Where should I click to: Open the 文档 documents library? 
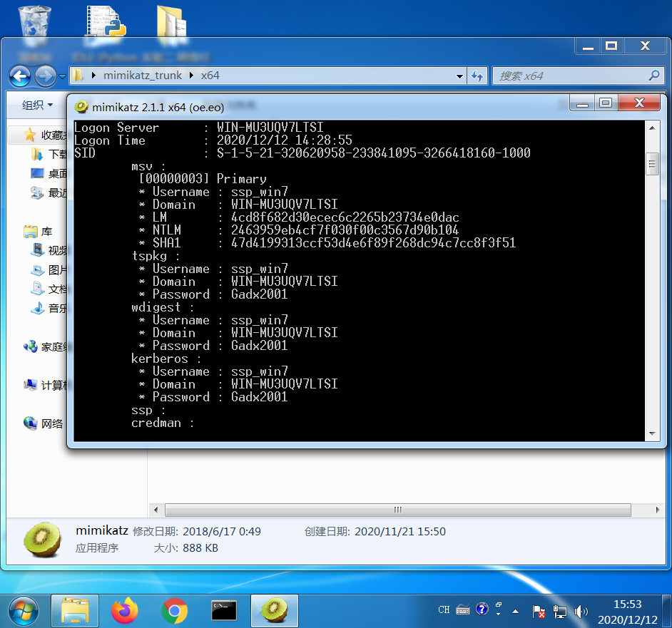point(49,289)
